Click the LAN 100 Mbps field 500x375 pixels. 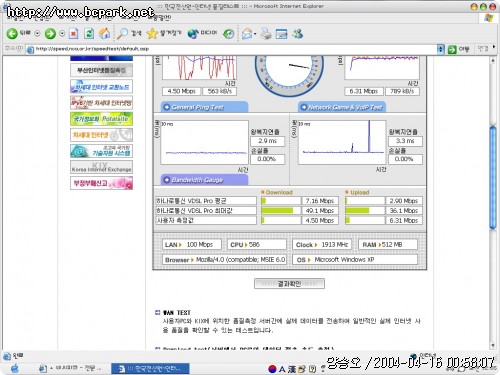click(192, 245)
